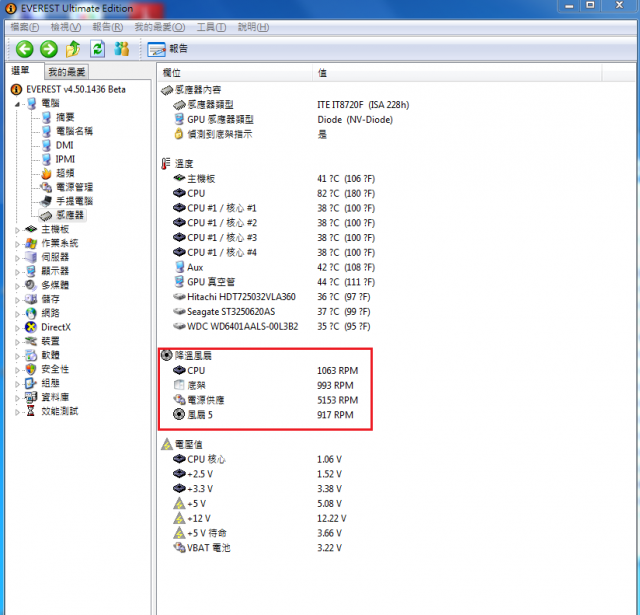The height and width of the screenshot is (615, 640).
Task: Click the laptop icon beside 手提電腦
Action: coord(46,201)
